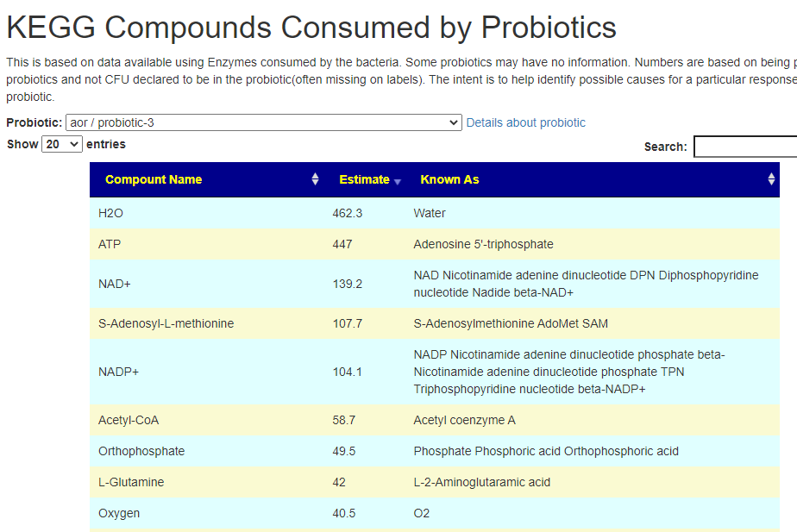Click the Known As header text
The width and height of the screenshot is (797, 532).
(449, 179)
